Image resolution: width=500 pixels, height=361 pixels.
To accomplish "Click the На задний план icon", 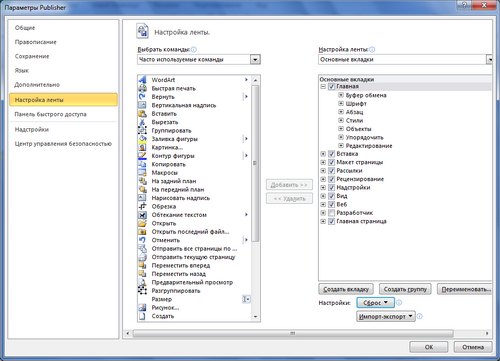I will click(142, 181).
